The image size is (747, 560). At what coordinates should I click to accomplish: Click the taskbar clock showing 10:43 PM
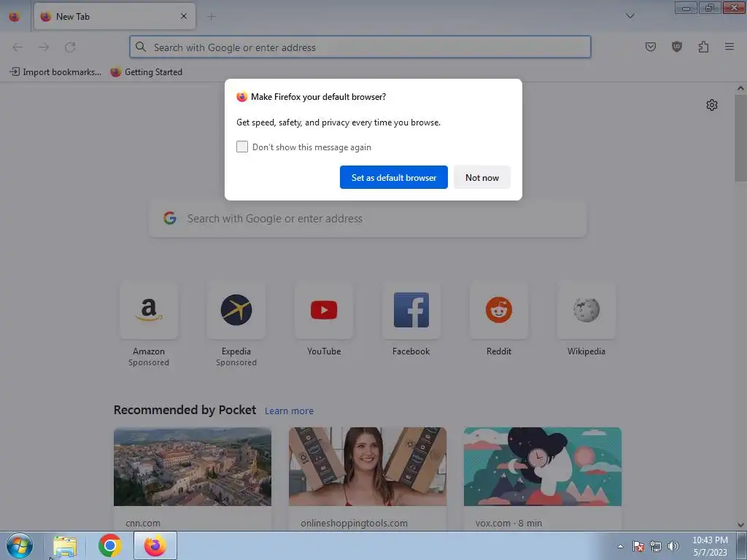(710, 546)
